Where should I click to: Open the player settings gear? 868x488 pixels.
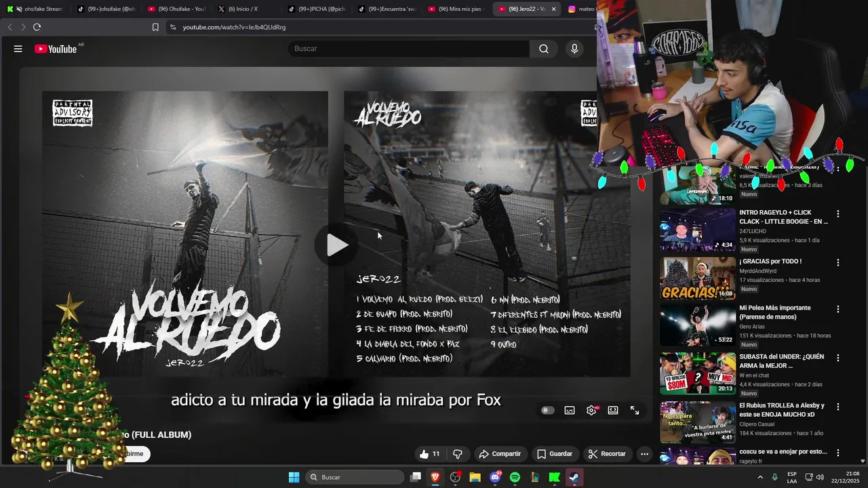591,410
